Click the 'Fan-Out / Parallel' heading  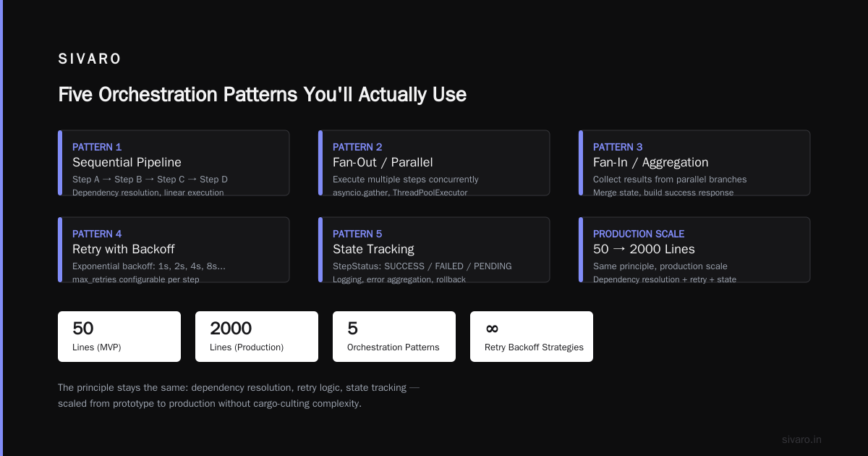pyautogui.click(x=383, y=162)
